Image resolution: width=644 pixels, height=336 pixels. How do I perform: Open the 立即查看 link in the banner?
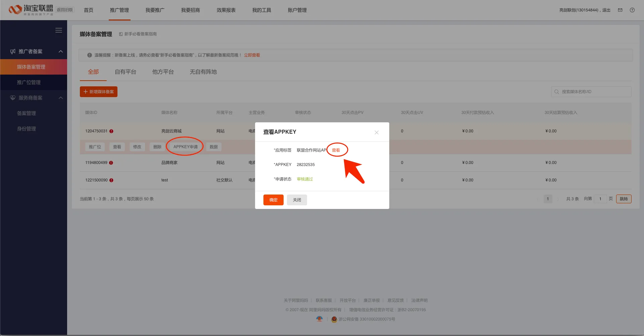[252, 55]
